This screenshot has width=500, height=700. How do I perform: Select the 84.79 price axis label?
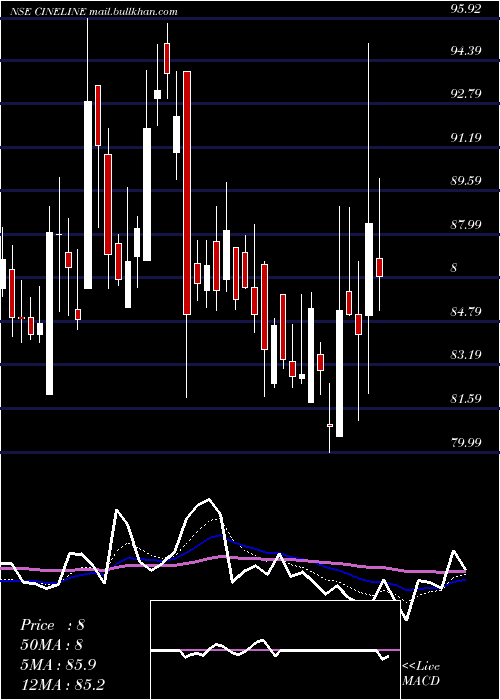[x=466, y=312]
